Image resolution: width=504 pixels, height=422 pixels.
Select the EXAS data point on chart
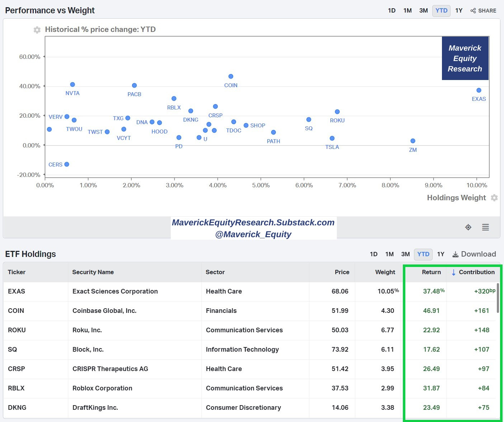479,90
